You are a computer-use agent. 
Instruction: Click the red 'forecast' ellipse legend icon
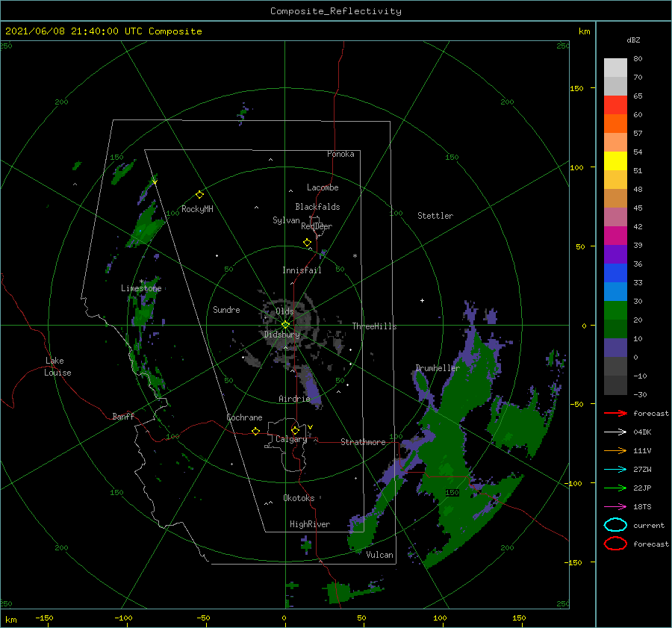(615, 544)
